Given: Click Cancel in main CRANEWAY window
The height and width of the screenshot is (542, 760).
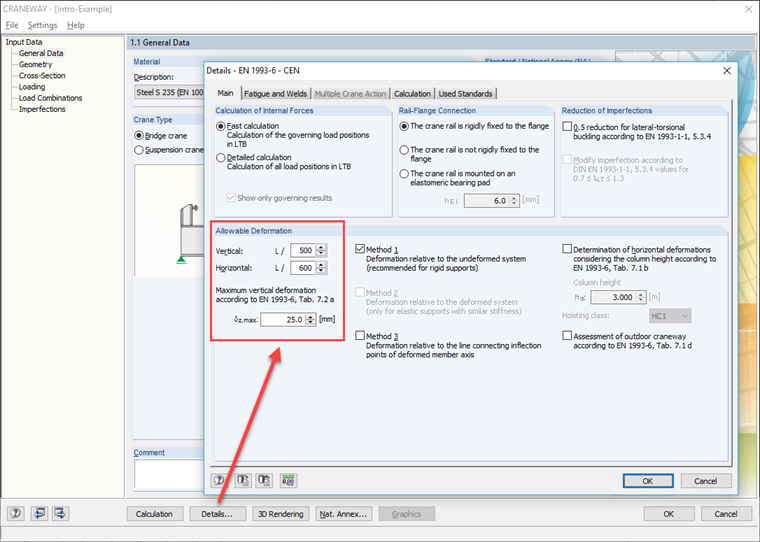Looking at the screenshot, I should point(726,514).
